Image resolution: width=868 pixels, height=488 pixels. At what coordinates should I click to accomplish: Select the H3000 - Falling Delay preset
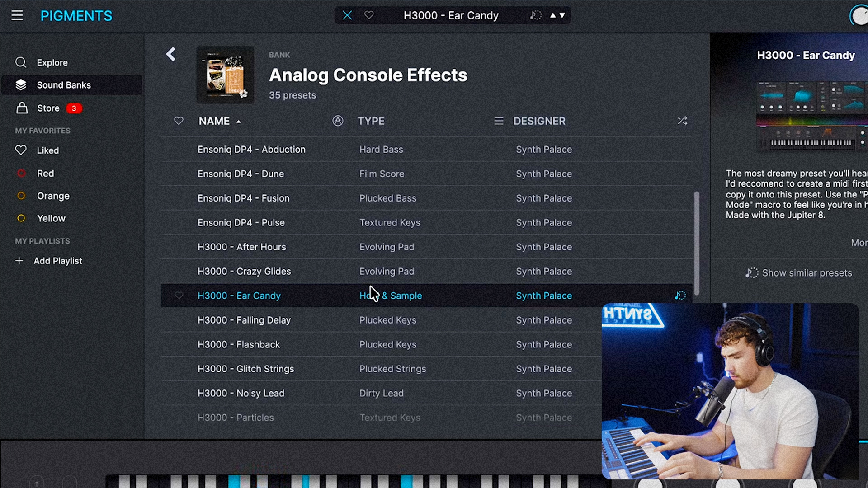[381, 320]
